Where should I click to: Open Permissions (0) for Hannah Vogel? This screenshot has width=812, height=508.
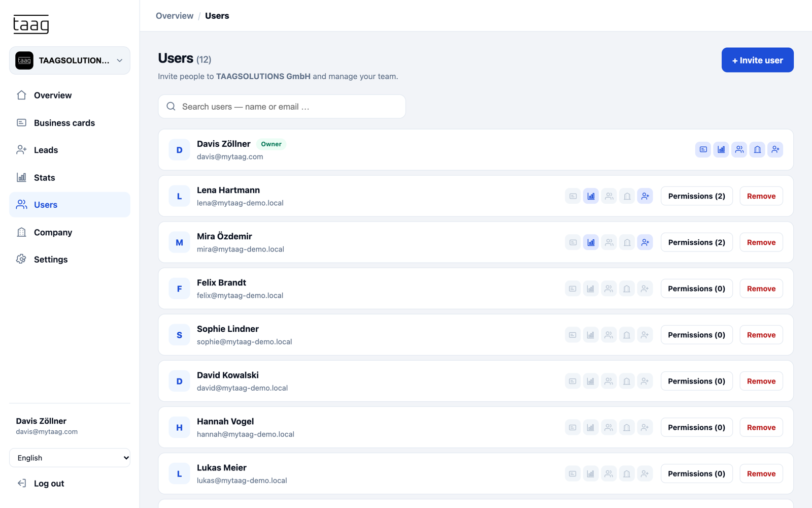click(x=697, y=427)
